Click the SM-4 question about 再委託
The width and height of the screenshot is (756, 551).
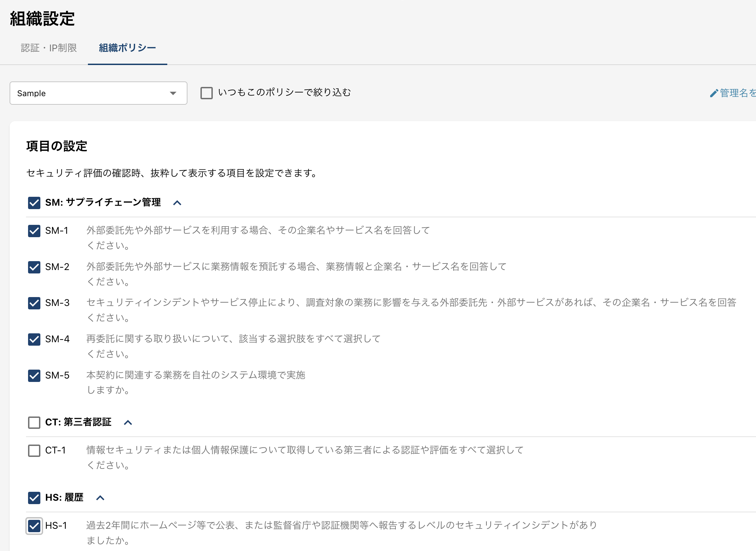(x=233, y=346)
